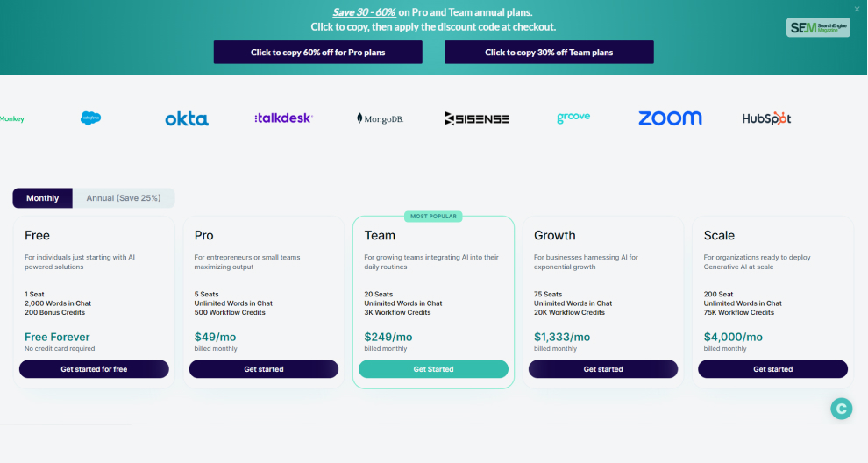Click the MongoDB logo

click(380, 118)
